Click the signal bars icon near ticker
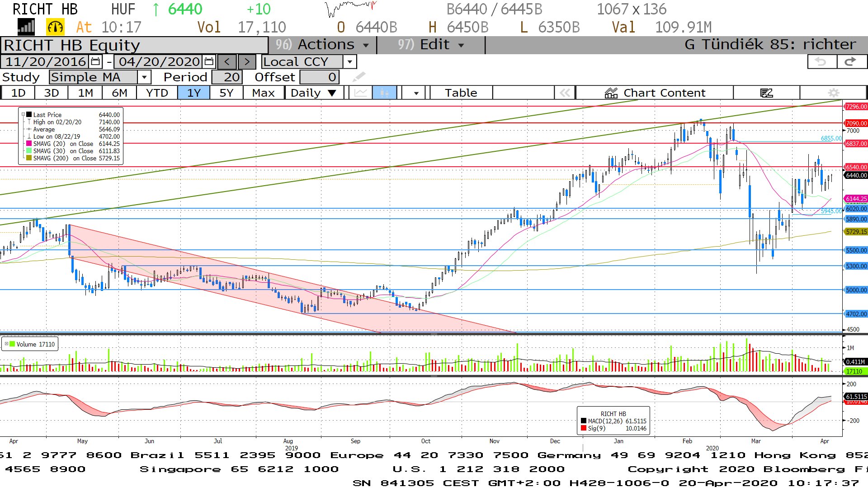The height and width of the screenshot is (501, 868). (26, 27)
